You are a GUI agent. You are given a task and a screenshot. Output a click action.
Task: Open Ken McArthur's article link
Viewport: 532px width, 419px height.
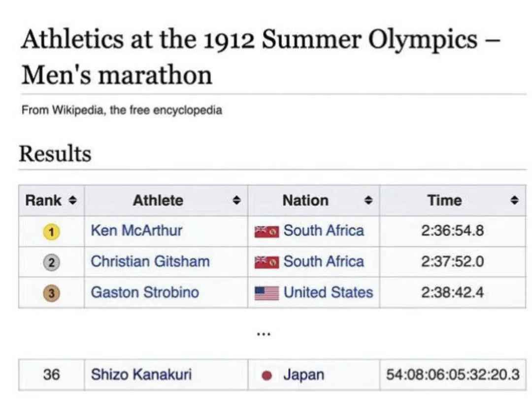136,230
